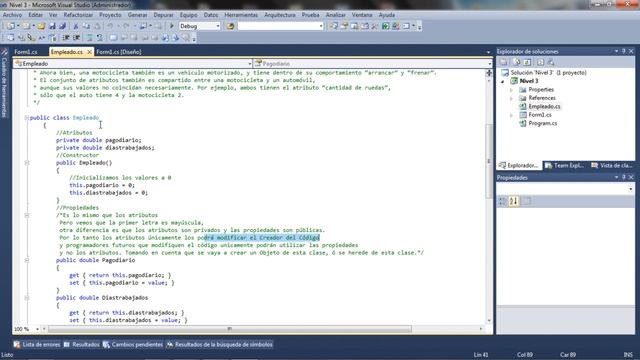Expand the References folder node
This screenshot has height=360, width=640.
tap(511, 98)
